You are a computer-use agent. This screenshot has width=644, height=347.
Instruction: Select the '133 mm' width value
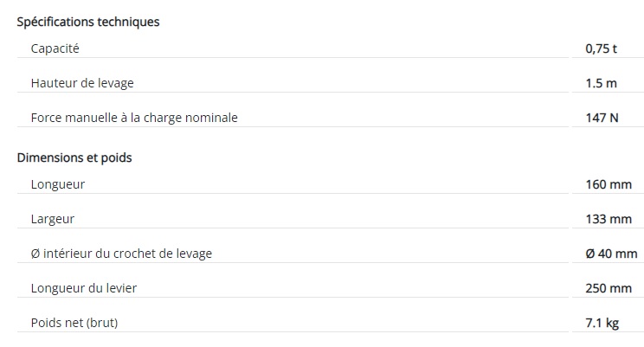(x=609, y=219)
